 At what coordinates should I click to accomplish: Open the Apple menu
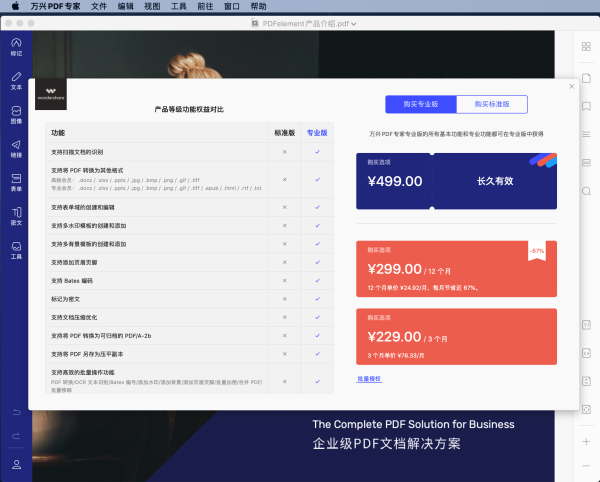[15, 6]
